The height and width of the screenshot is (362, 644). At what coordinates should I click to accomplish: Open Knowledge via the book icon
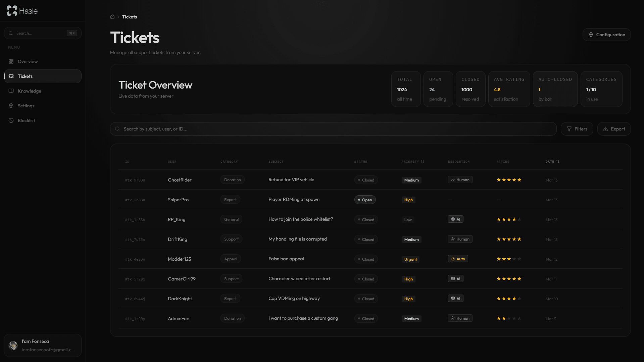[11, 91]
